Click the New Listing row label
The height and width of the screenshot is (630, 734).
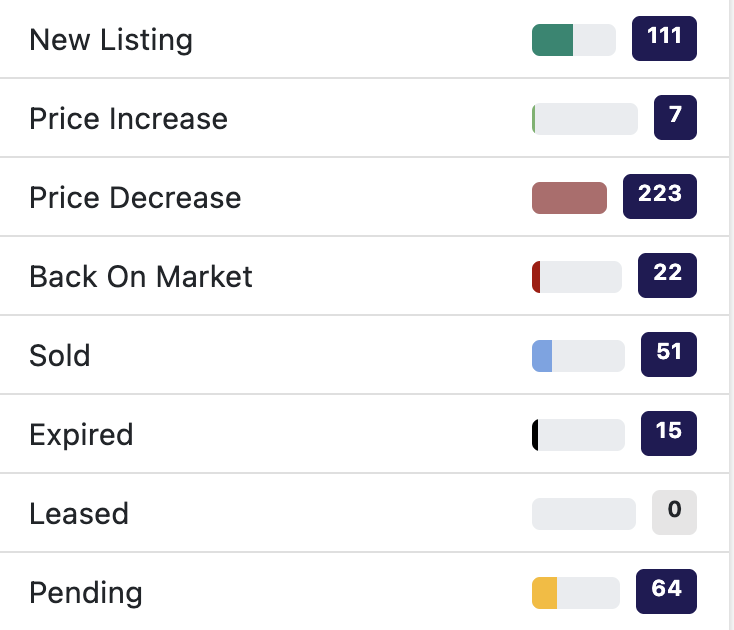[x=111, y=40]
